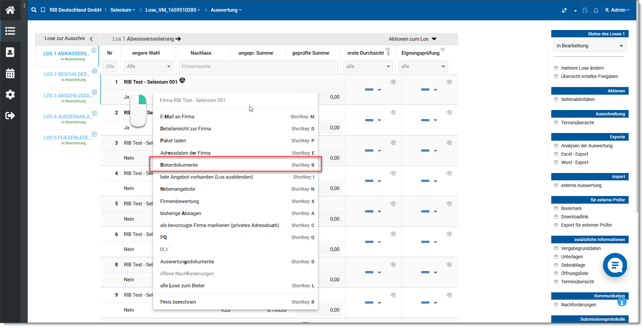Image resolution: width=644 pixels, height=328 pixels.
Task: Click the arrow next to Los 1 Abwassersanierung
Action: pyautogui.click(x=178, y=39)
